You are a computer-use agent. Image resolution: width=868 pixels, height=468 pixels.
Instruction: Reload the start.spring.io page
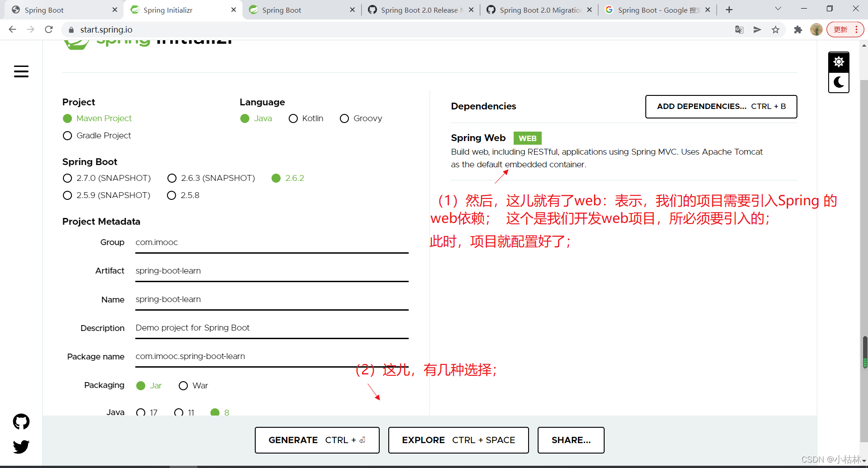(48, 29)
